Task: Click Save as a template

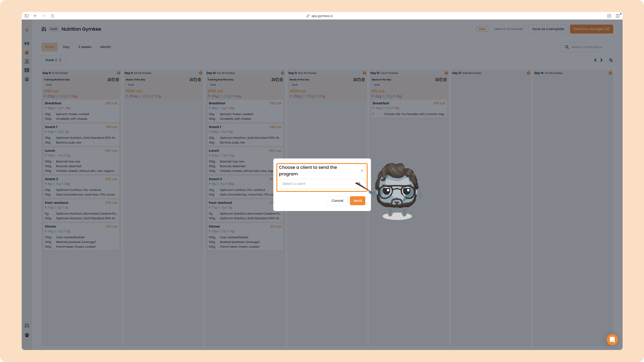Action: click(548, 29)
